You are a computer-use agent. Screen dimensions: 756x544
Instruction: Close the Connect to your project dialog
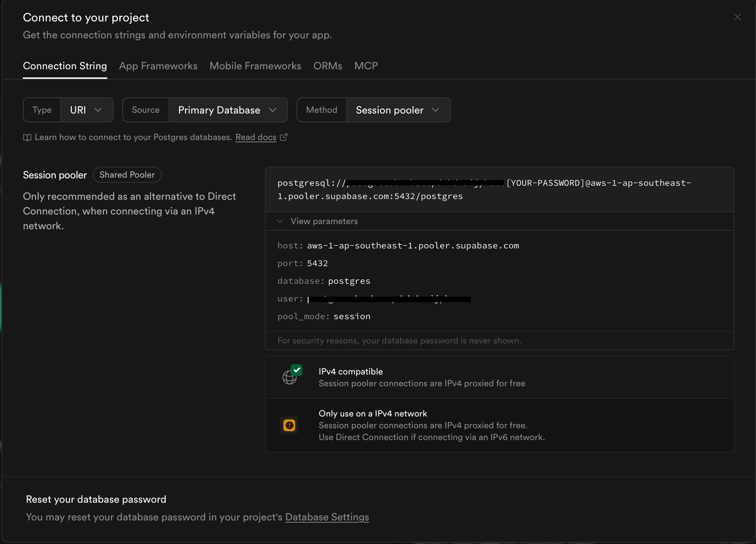pos(737,17)
